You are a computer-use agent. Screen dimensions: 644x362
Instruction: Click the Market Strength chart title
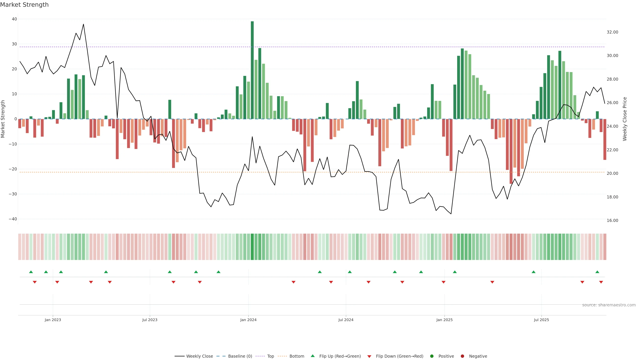pos(24,5)
